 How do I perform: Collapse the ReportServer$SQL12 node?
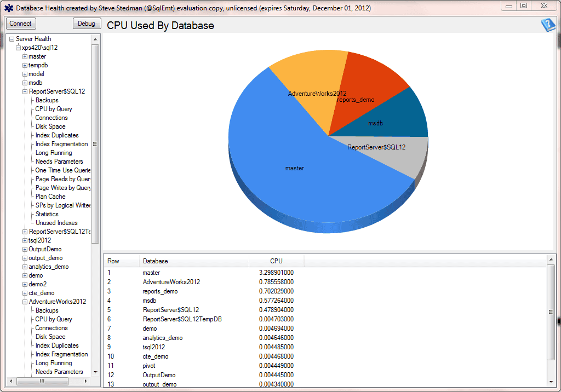(x=24, y=91)
